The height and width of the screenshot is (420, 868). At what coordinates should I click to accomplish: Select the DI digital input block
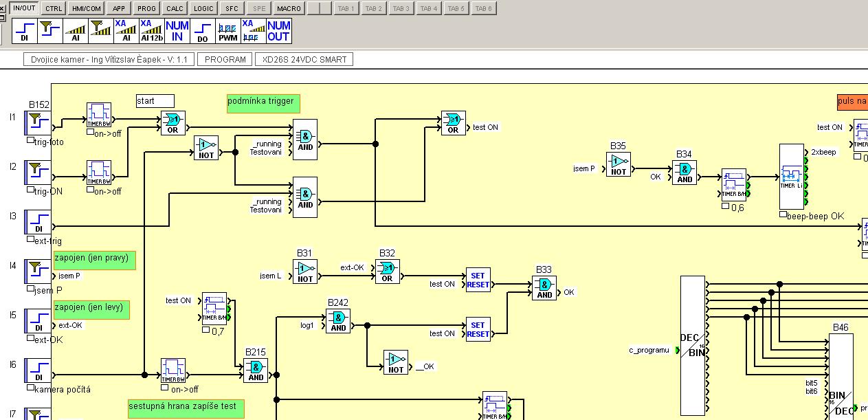click(x=24, y=31)
